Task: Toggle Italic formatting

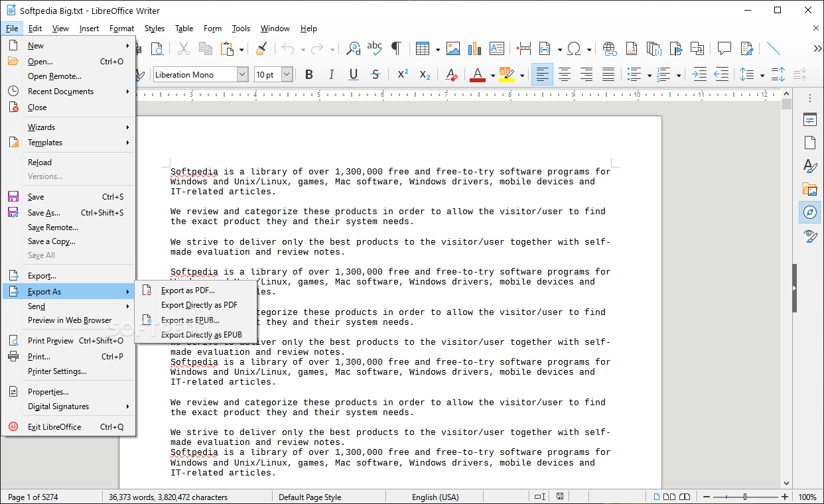Action: (x=331, y=75)
